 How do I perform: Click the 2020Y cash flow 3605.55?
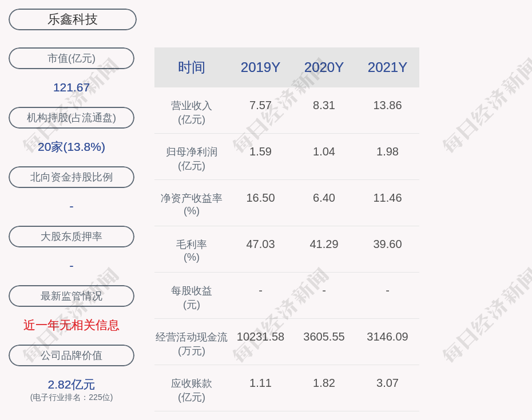coord(324,337)
